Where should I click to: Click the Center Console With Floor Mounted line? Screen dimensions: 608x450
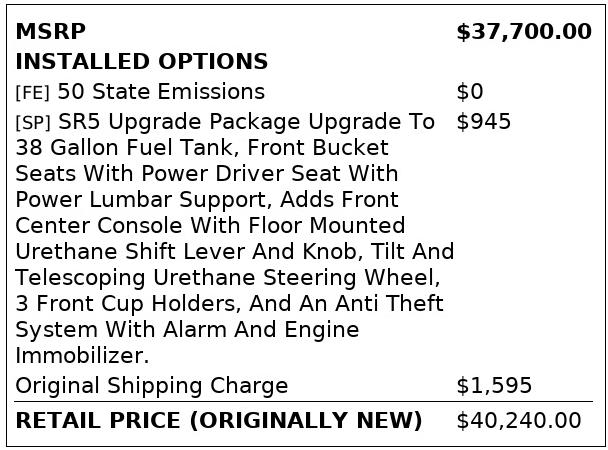[x=210, y=226]
